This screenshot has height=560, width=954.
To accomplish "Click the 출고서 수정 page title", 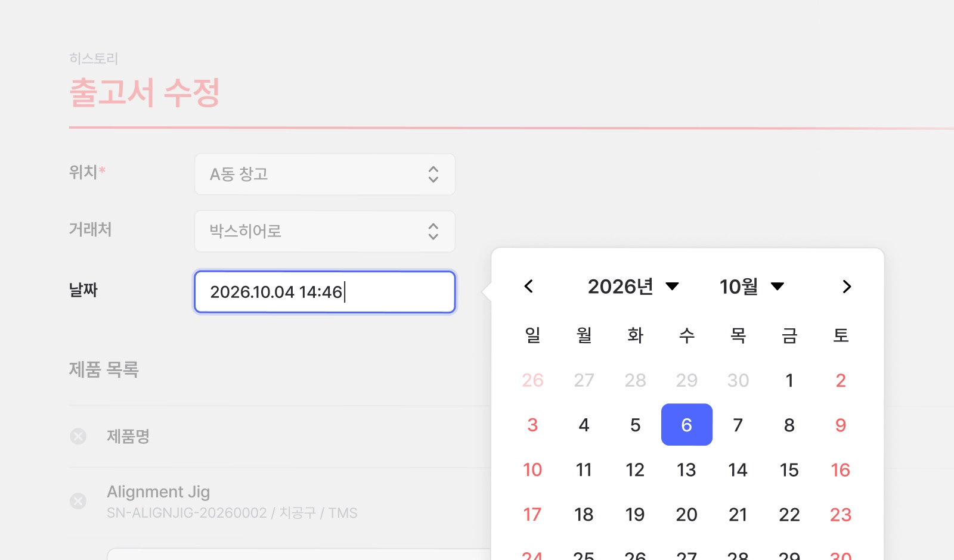I will 144,92.
